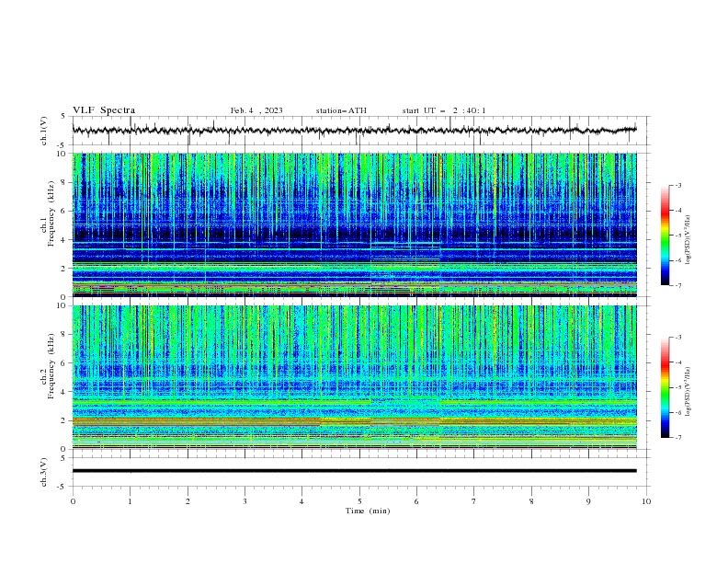Click the 'VLF Spectra' plot title
Screen dimensions: 728x563
[x=104, y=110]
